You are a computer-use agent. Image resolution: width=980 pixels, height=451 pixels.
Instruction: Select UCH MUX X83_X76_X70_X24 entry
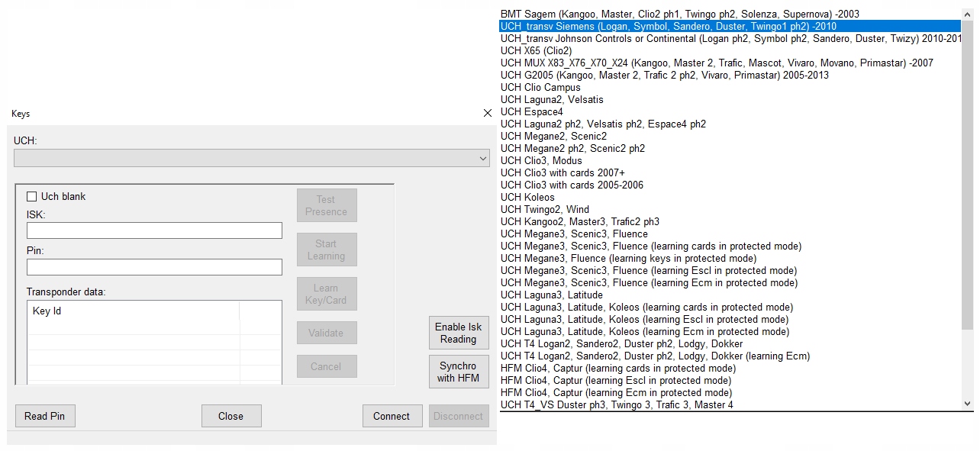tap(730, 63)
